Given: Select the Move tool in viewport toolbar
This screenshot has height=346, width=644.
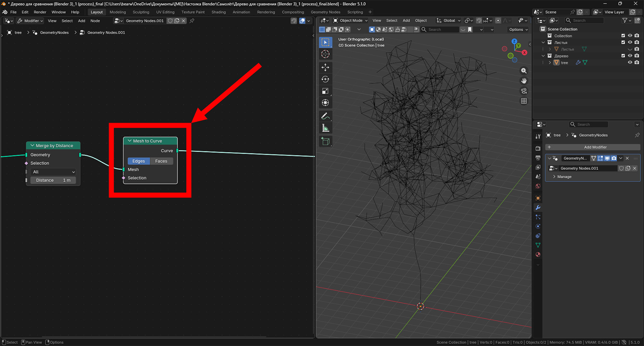Looking at the screenshot, I should [325, 67].
